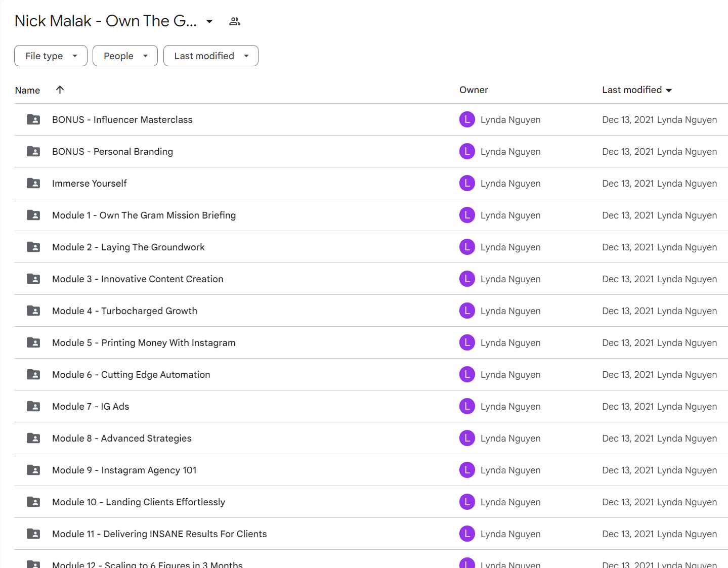Click owner avatar in Personal Branding row
The width and height of the screenshot is (728, 568).
(467, 151)
